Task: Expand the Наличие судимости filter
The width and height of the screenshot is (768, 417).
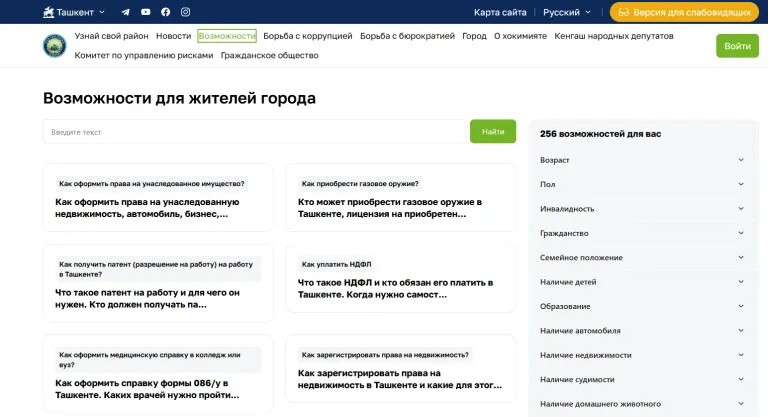Action: [x=642, y=379]
